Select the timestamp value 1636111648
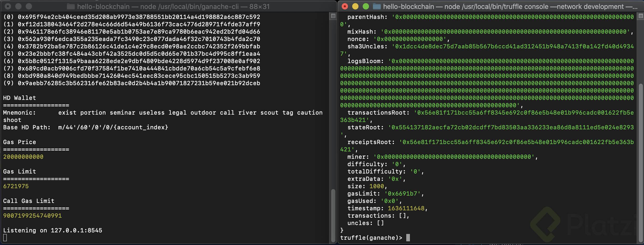 [406, 208]
